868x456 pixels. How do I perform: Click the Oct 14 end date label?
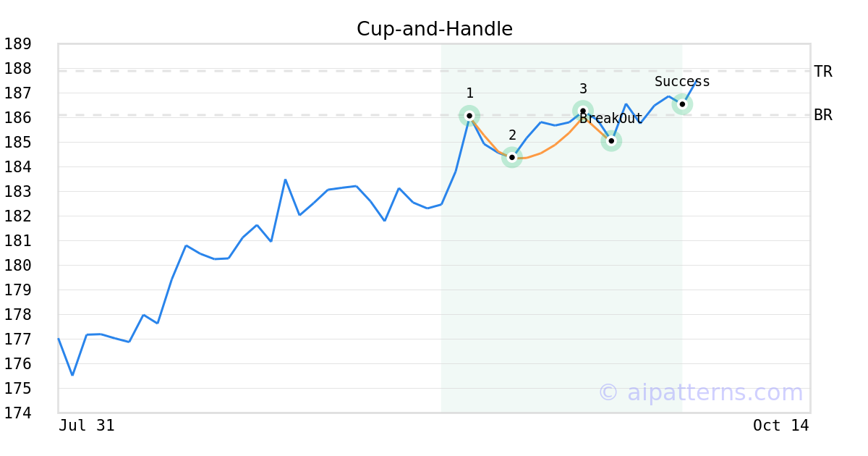781,426
